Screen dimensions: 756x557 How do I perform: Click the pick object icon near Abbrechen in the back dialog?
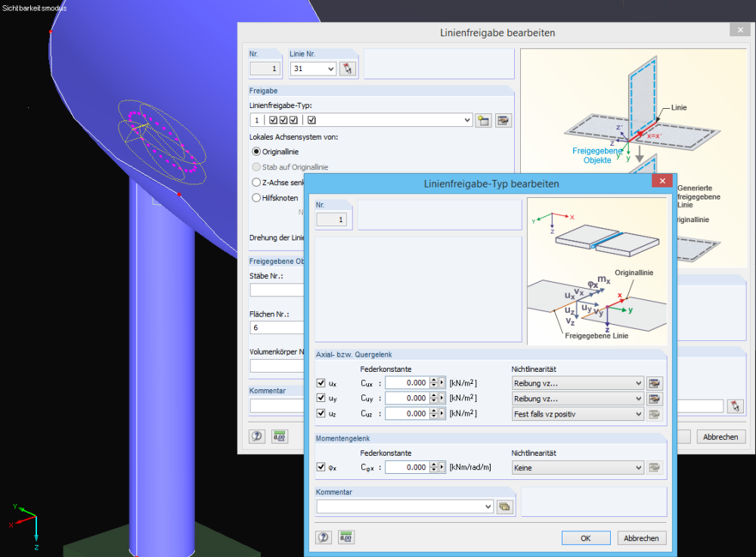coord(736,406)
